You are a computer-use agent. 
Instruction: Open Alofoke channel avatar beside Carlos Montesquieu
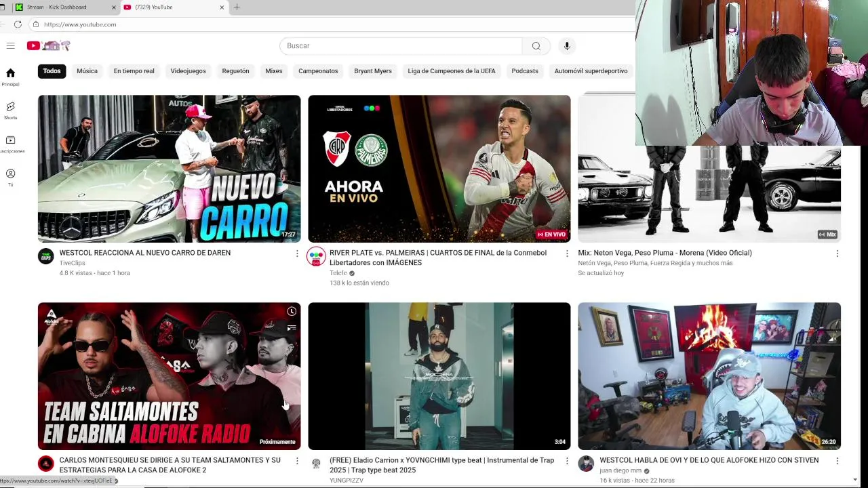[45, 464]
